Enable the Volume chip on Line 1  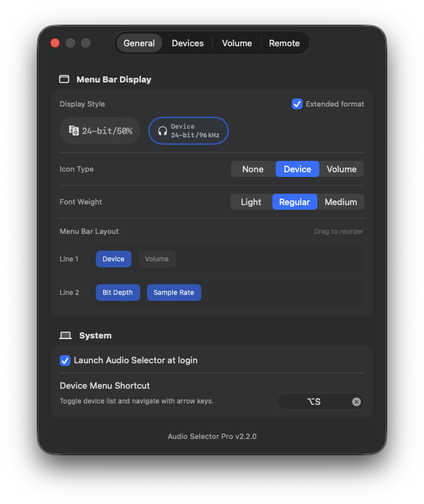point(157,259)
